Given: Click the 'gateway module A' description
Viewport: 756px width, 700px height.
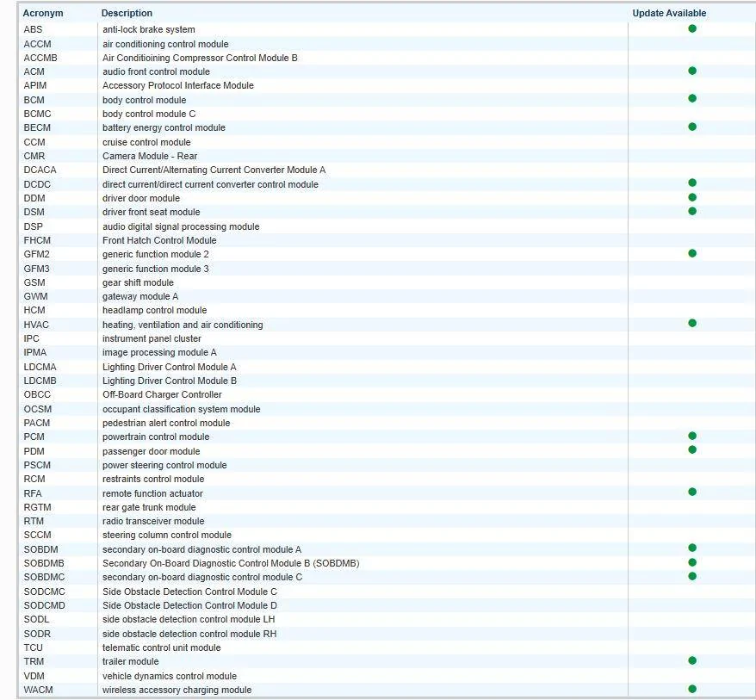Looking at the screenshot, I should 140,296.
